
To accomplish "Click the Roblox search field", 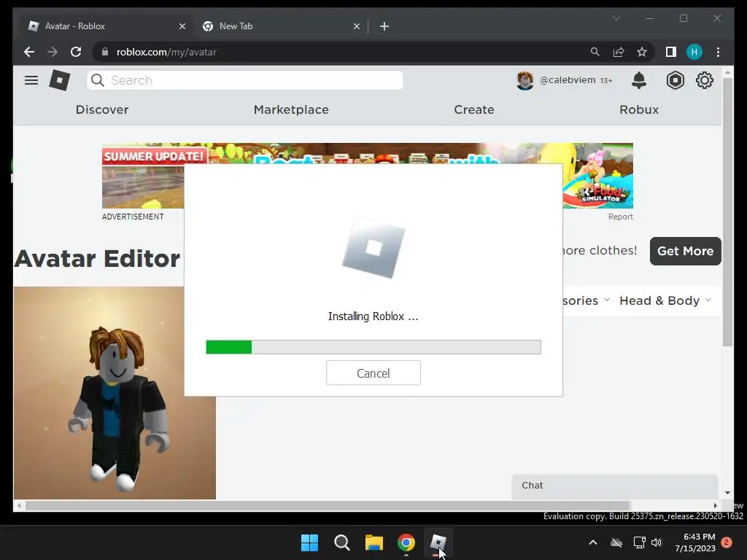I will 245,80.
